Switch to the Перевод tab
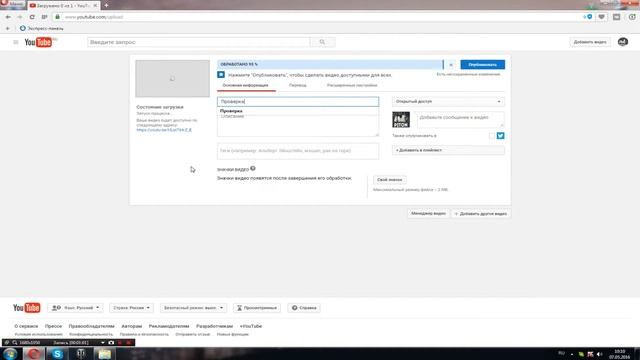Viewport: 640px width, 360px height. 298,85
